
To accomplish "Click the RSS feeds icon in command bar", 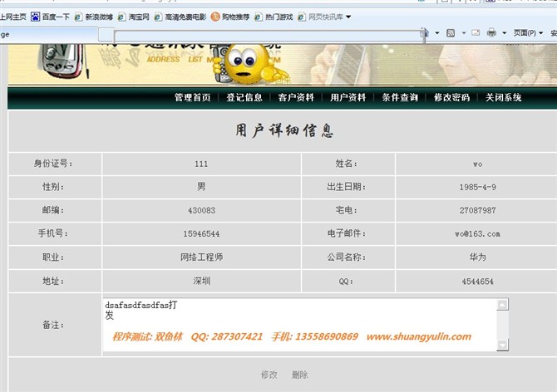I will click(x=451, y=33).
